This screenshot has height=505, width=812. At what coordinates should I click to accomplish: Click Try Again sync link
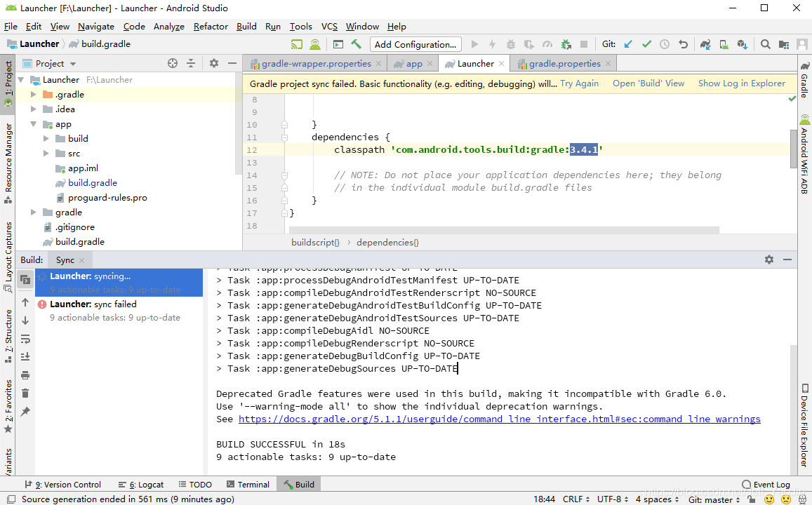point(579,83)
